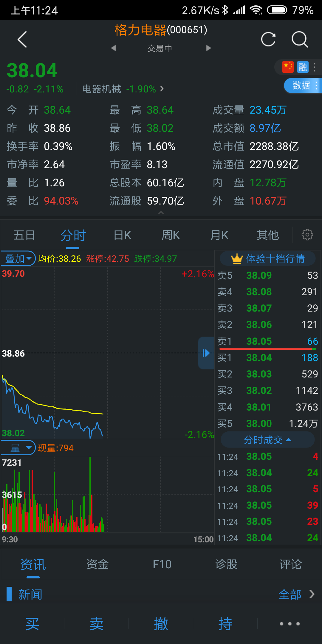The image size is (322, 644).
Task: Collapse the 分时成交 tick list
Action: pos(267,440)
